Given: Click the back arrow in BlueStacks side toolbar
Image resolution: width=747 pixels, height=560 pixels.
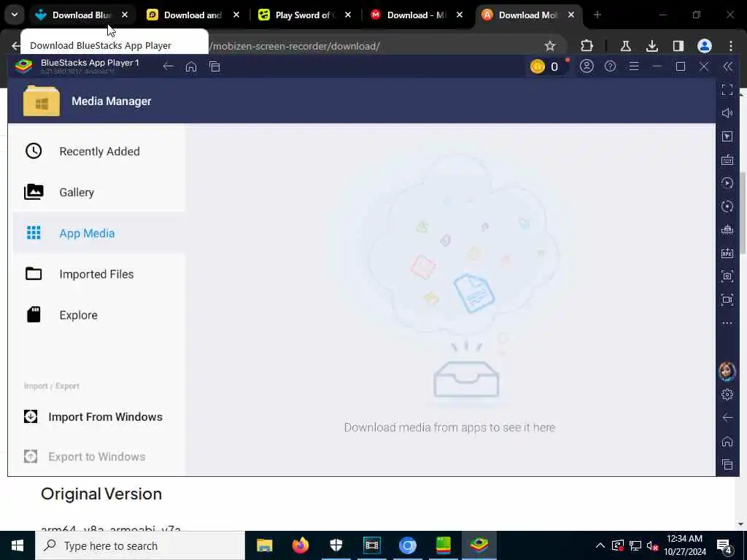Looking at the screenshot, I should click(727, 418).
